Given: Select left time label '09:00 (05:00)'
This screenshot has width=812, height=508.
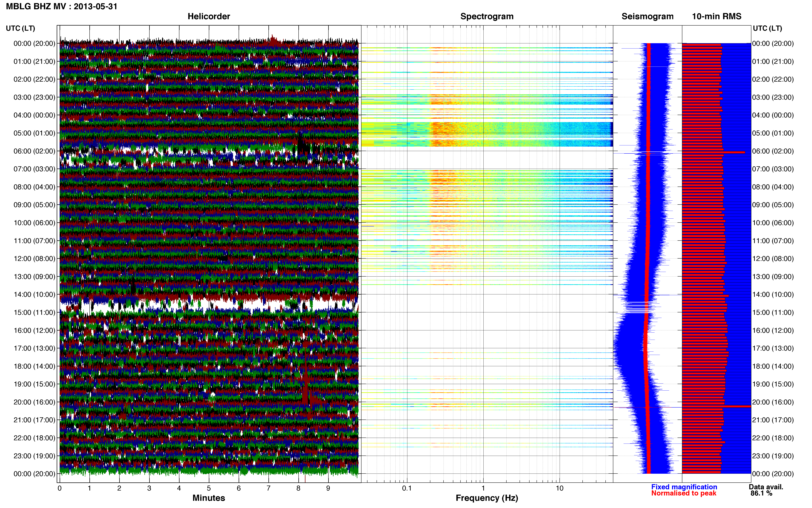Looking at the screenshot, I should [x=34, y=205].
